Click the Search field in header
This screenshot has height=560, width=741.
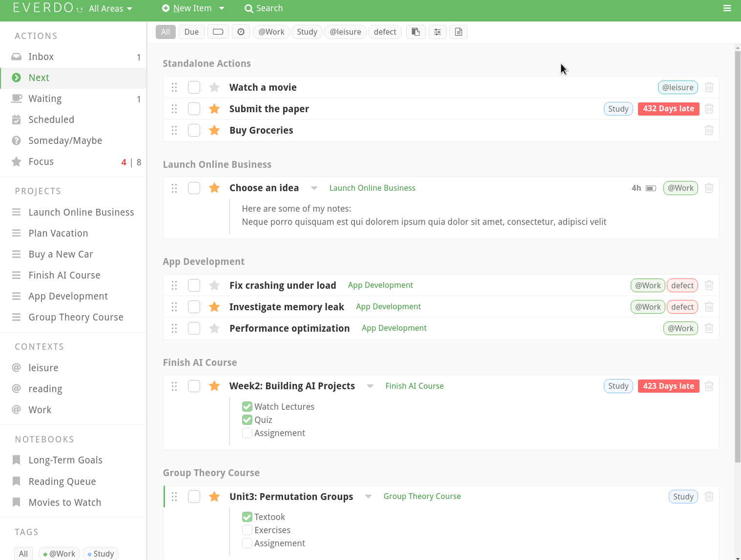264,8
